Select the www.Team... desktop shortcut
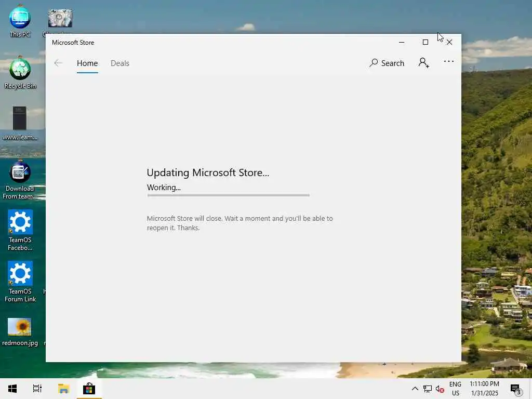The height and width of the screenshot is (399, 532). click(x=20, y=124)
